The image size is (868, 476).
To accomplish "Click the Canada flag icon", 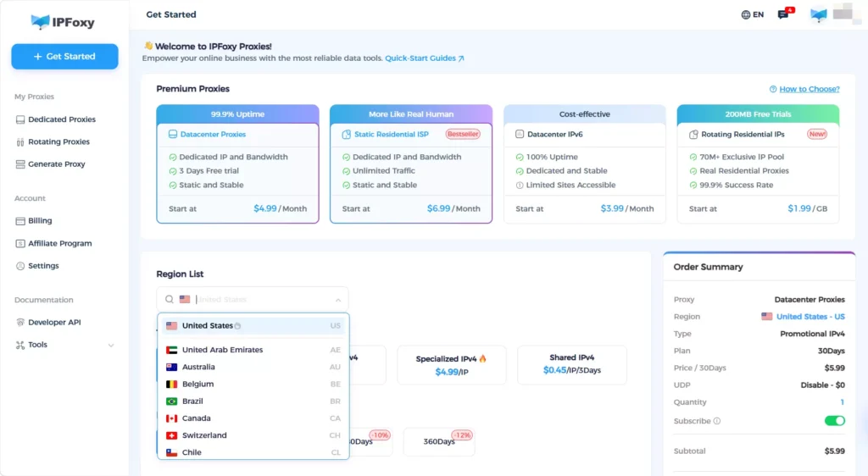I will [171, 418].
